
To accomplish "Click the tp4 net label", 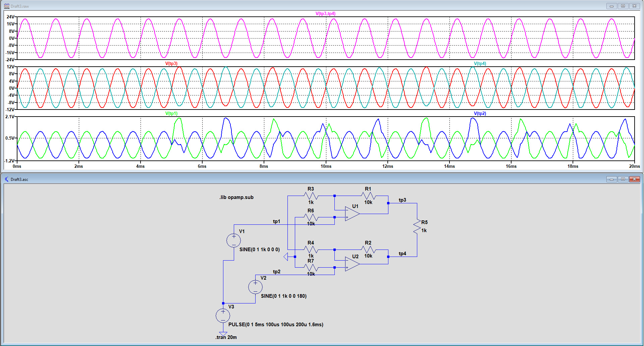I will pyautogui.click(x=402, y=254).
